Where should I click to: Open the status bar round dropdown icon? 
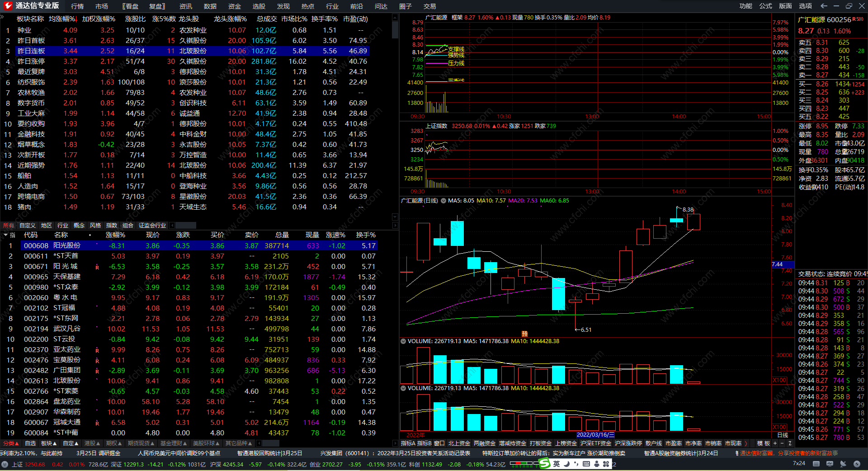point(5,464)
